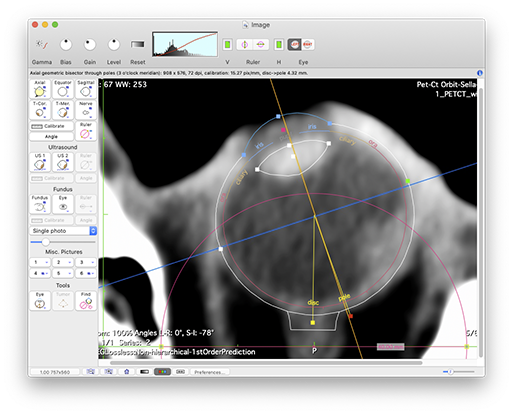The height and width of the screenshot is (414, 513).
Task: Click the red pole handle on the orange line
Action: click(351, 316)
